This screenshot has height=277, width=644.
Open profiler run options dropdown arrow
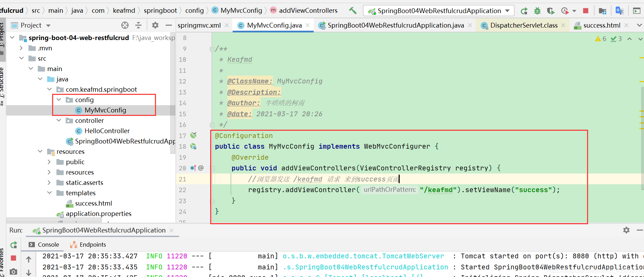tap(574, 11)
